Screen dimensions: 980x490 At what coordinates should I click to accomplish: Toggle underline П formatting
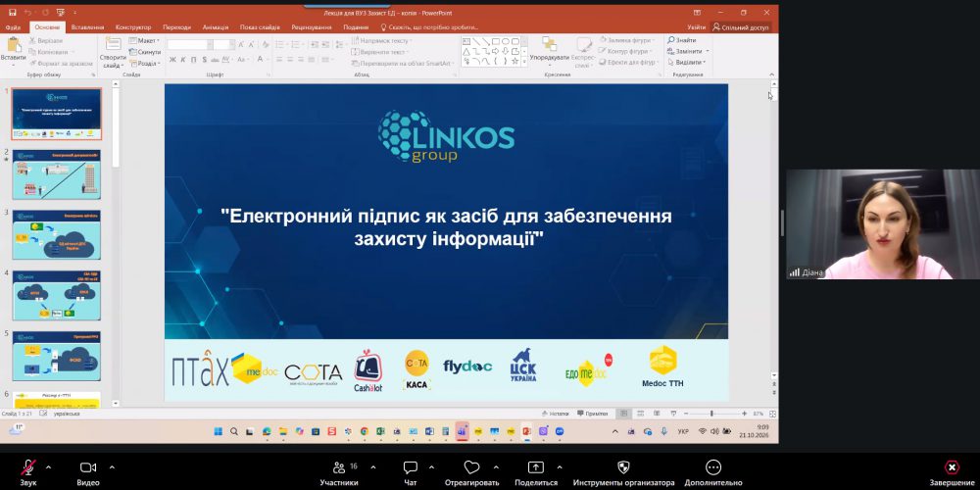(x=194, y=60)
